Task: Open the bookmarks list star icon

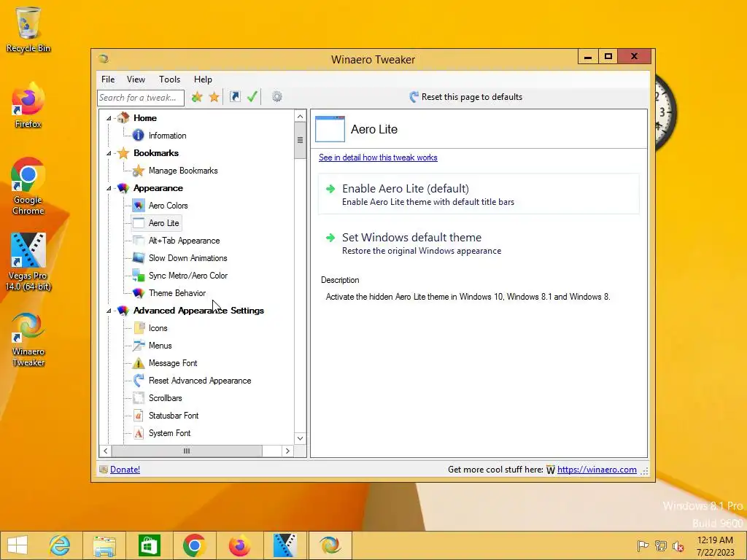Action: pyautogui.click(x=214, y=97)
